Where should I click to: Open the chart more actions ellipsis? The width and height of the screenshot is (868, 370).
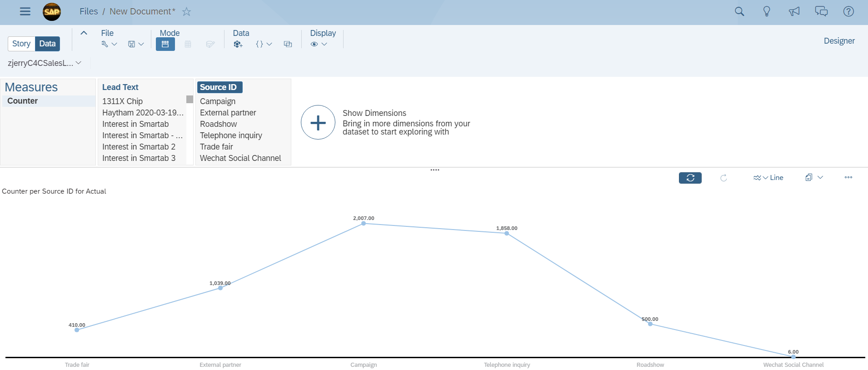coord(848,177)
